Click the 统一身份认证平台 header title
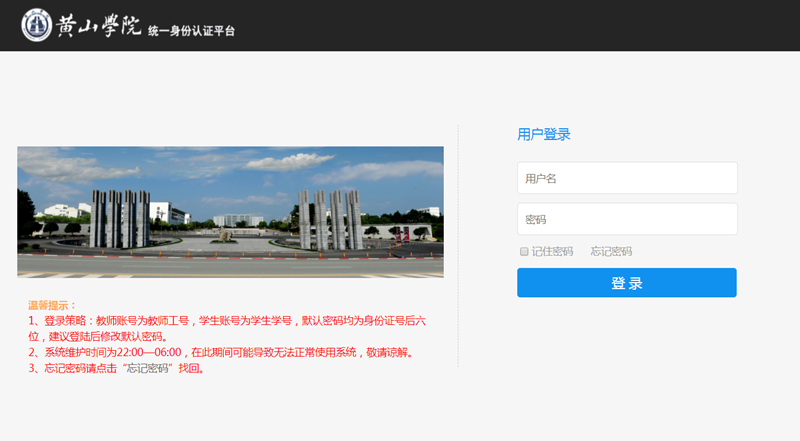The image size is (800, 441). click(191, 31)
